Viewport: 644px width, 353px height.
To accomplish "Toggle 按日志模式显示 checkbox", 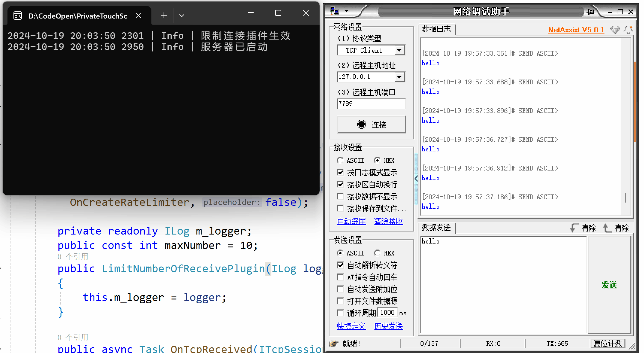I will click(x=340, y=172).
